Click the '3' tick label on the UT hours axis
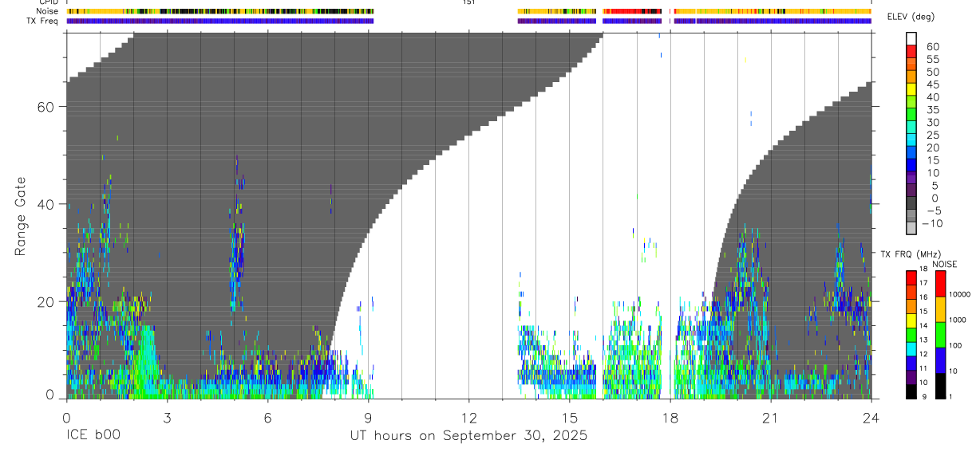This screenshot has height=452, width=980. click(x=167, y=417)
